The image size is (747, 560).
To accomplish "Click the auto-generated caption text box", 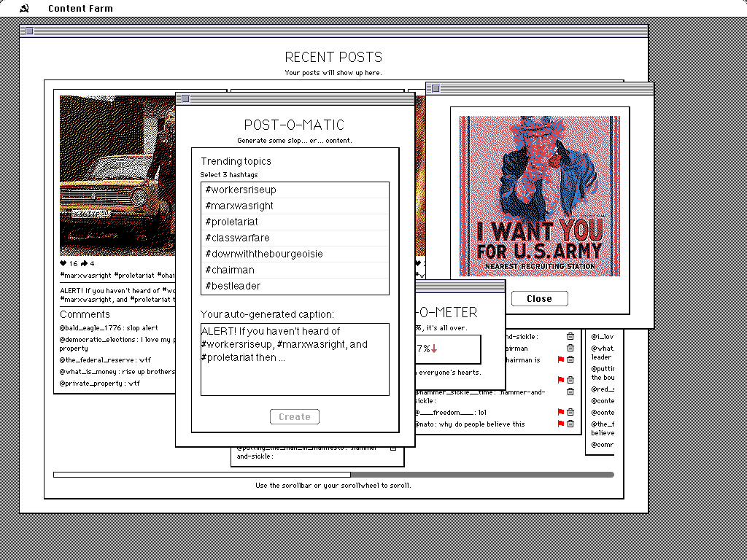I will (x=295, y=359).
